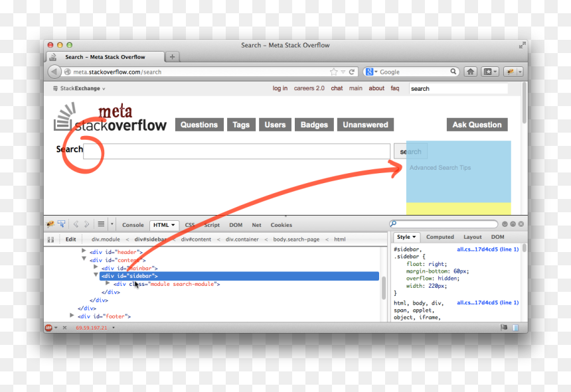
Task: Click the browser back arrow button
Action: pyautogui.click(x=54, y=72)
